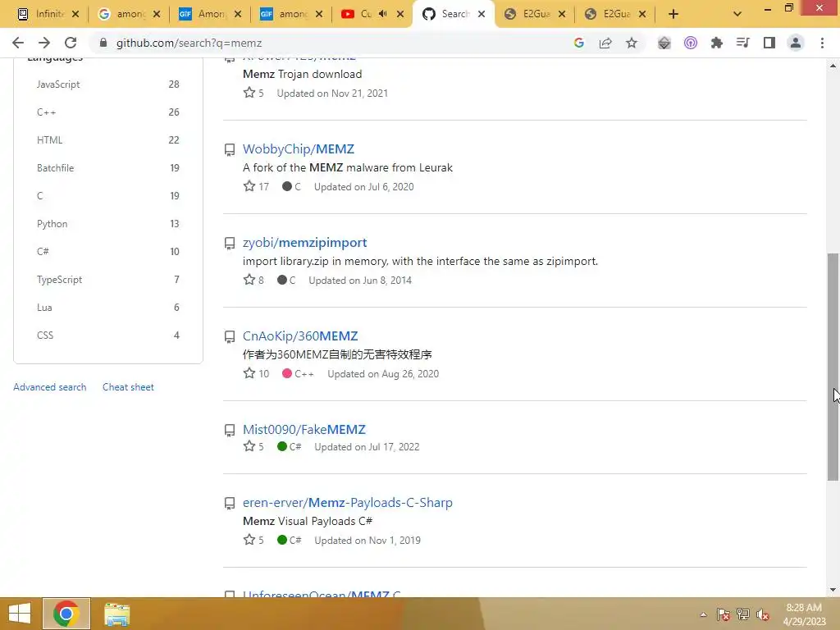Close the GitHub Search tab
The image size is (840, 630).
pos(482,14)
